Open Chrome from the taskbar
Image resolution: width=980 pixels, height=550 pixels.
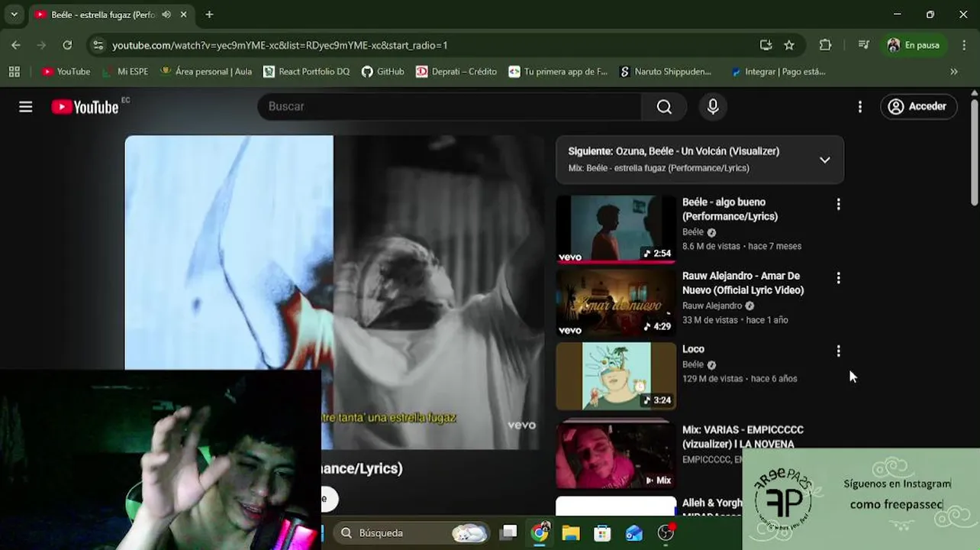[x=540, y=532]
